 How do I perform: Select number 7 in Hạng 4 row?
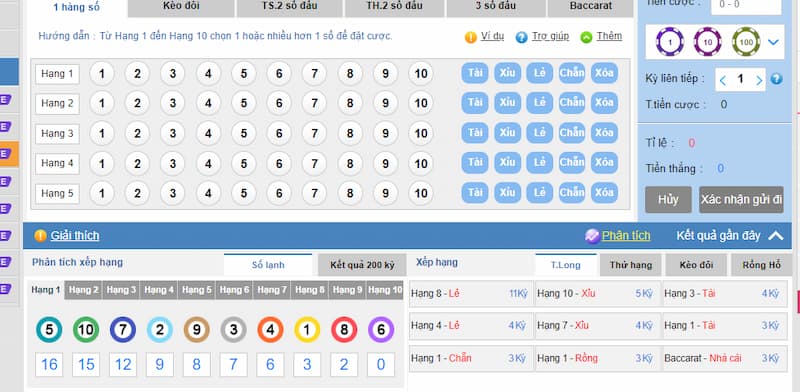coord(314,163)
